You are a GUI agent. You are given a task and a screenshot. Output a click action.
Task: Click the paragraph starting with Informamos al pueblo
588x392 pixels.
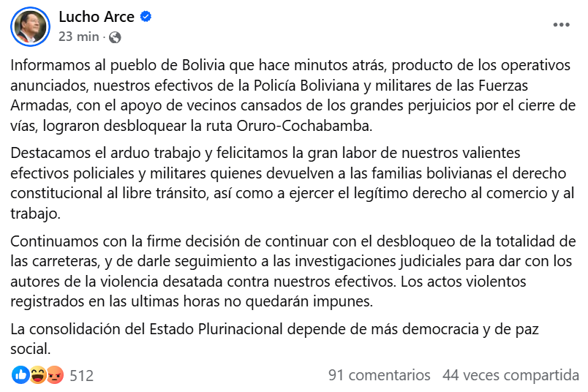point(293,96)
